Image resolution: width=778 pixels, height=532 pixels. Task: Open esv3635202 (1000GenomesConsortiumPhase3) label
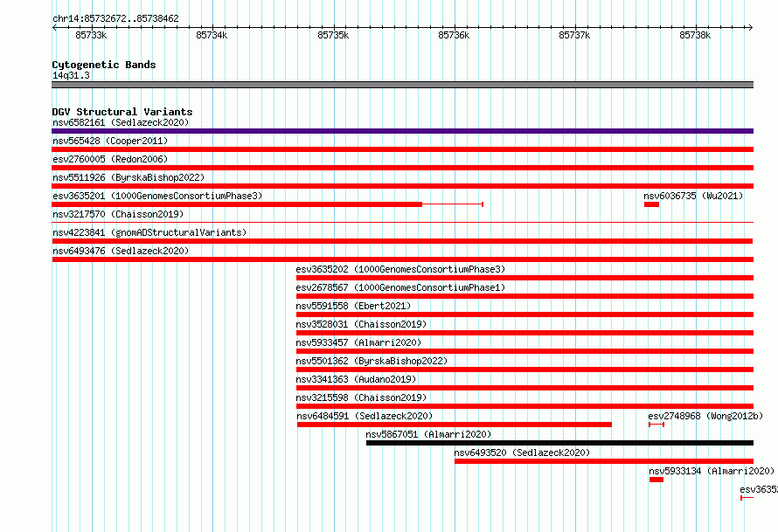click(400, 269)
